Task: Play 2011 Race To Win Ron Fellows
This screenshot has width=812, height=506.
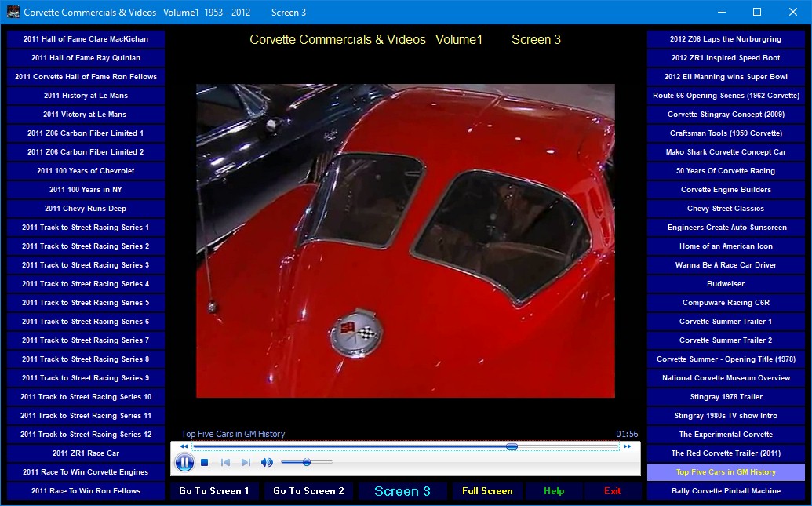Action: [86, 491]
